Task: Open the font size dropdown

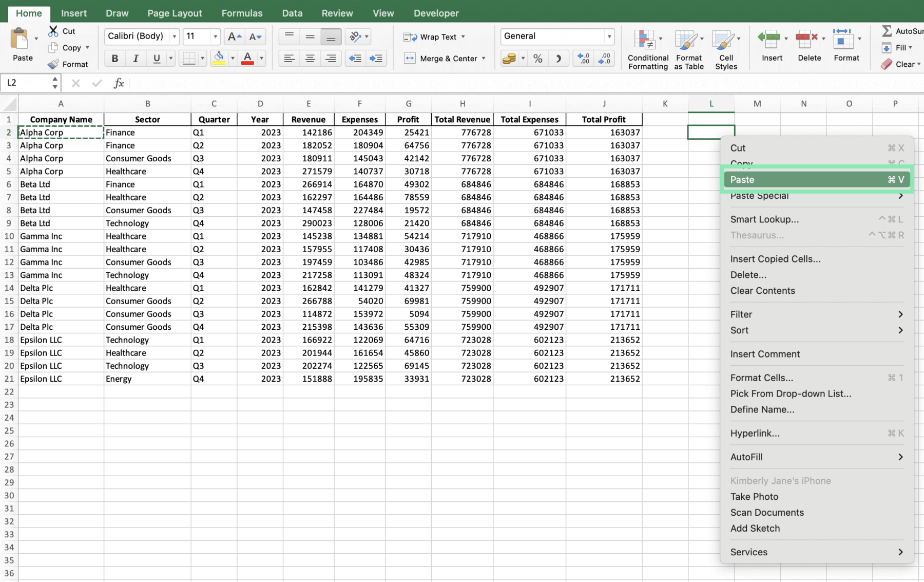Action: 214,36
